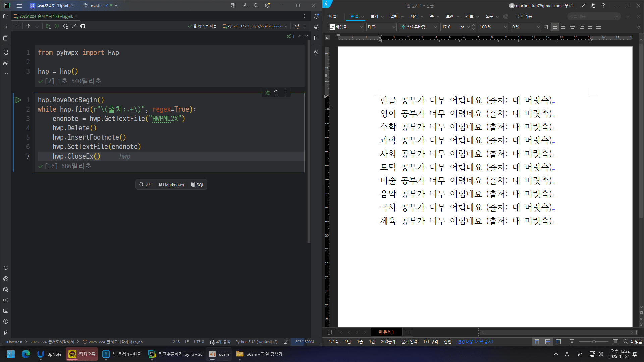Add a new cell with the plus icon
Viewport: 644px width, 362px height.
tap(17, 26)
